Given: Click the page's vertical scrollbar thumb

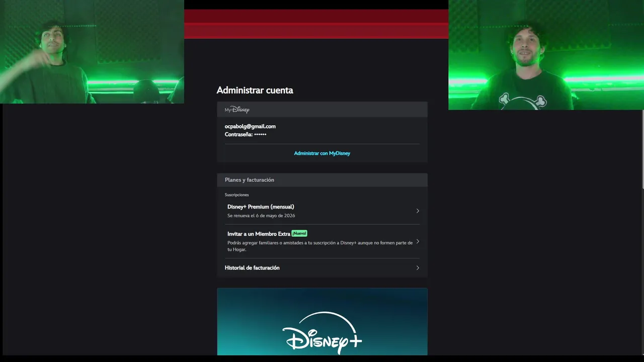Looking at the screenshot, I should coord(642,149).
